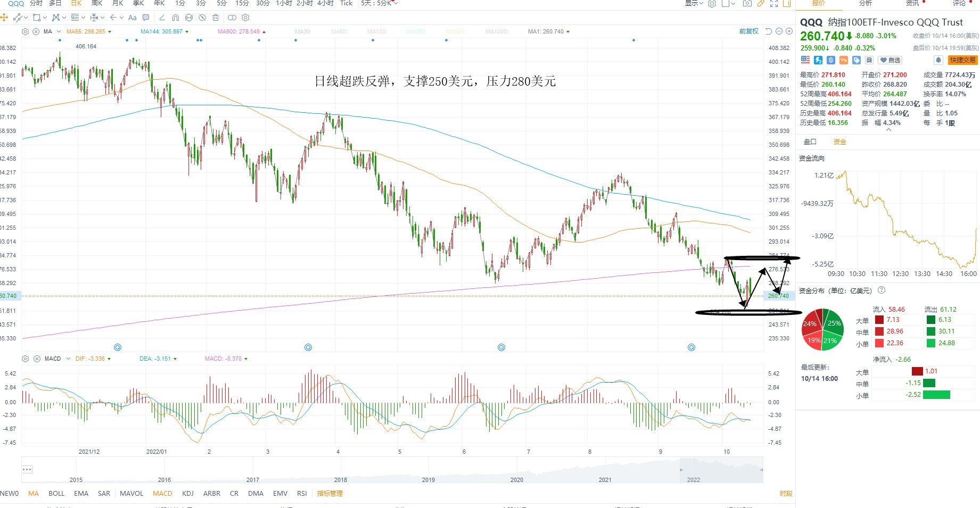Select the trend line drawing tool

(18, 18)
